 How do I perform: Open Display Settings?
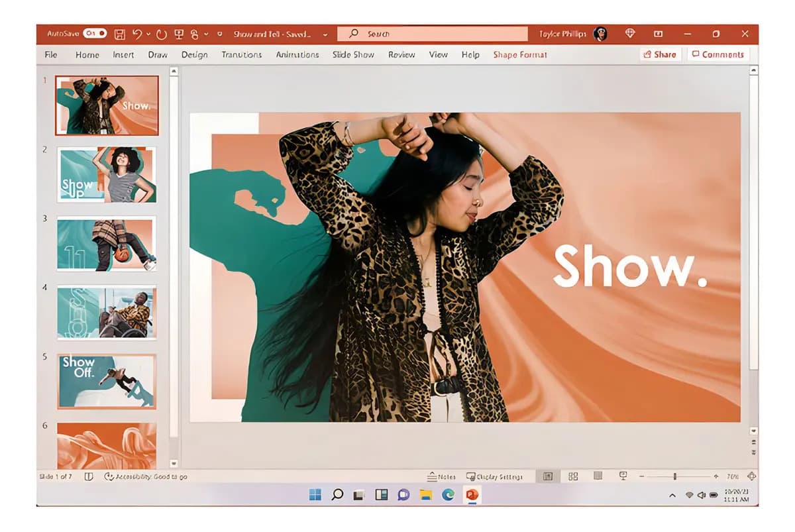tap(495, 476)
